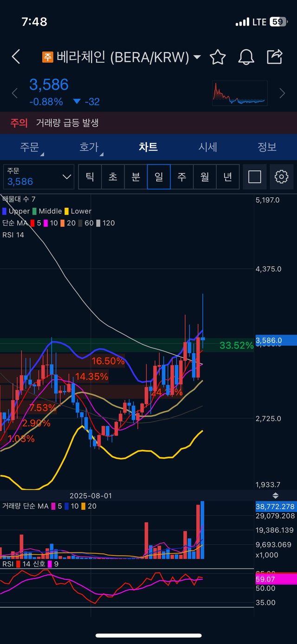Viewport: 297px width, 644px height.
Task: Tap the current price 3,586 header
Action: coord(49,85)
